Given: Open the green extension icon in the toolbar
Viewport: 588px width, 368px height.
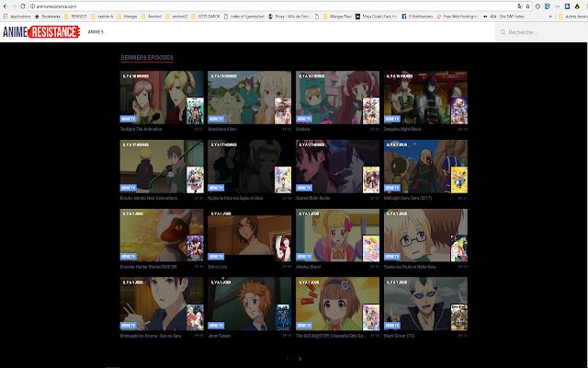Looking at the screenshot, I should 537,6.
